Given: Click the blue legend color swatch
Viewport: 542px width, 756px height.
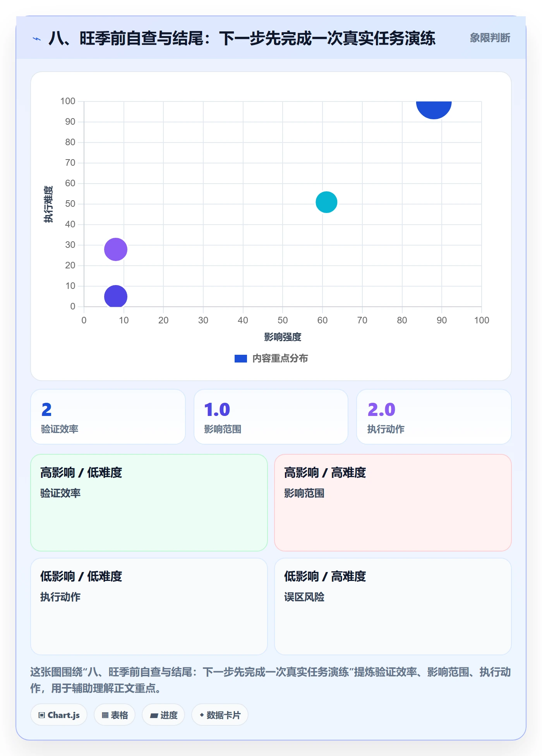Looking at the screenshot, I should pos(241,359).
